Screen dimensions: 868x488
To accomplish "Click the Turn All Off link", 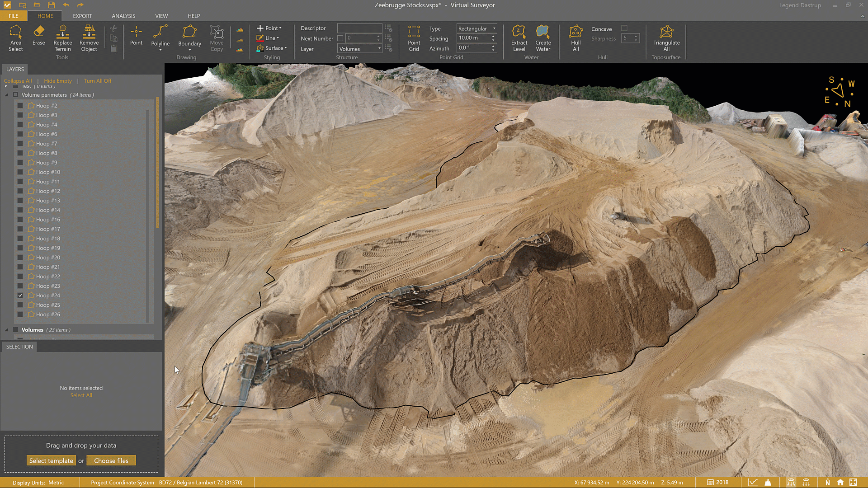I will pyautogui.click(x=97, y=81).
